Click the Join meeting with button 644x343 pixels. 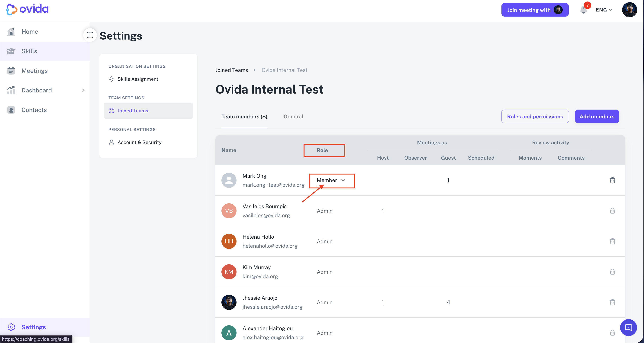[x=535, y=10]
